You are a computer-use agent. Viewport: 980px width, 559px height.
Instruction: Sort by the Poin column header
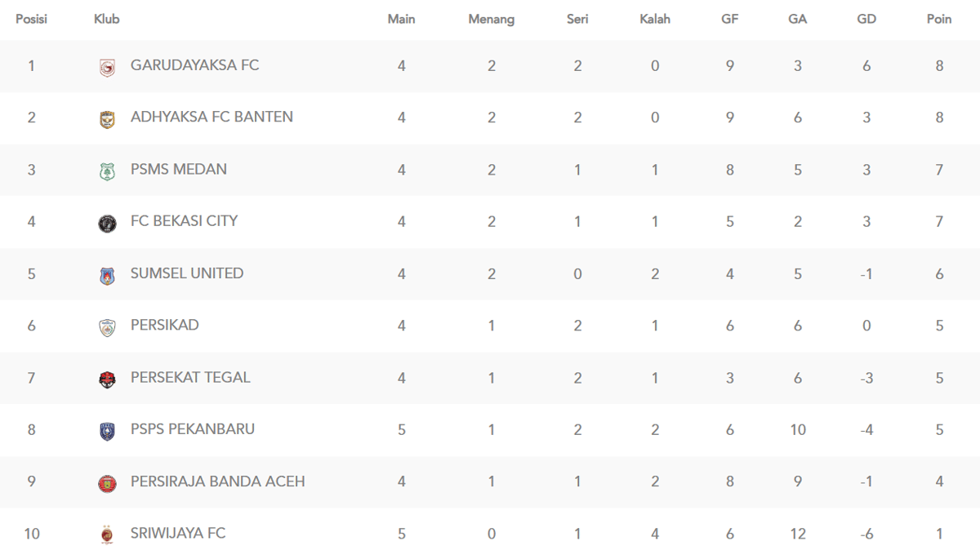(939, 19)
